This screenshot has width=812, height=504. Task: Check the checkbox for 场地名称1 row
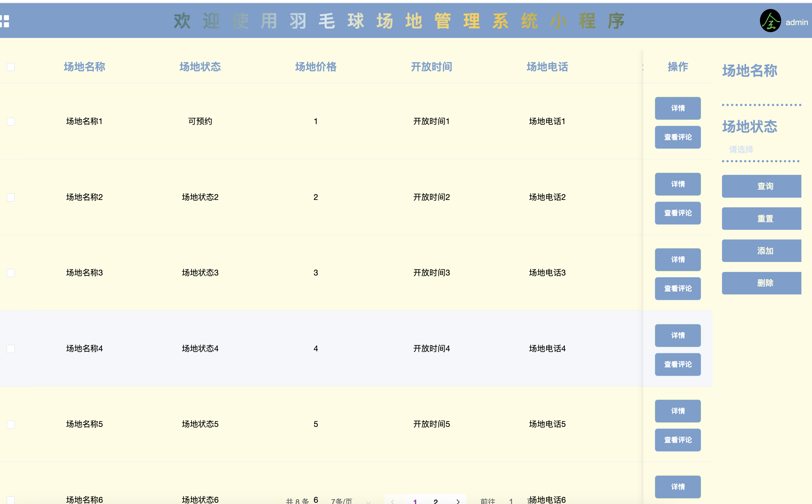coord(11,121)
